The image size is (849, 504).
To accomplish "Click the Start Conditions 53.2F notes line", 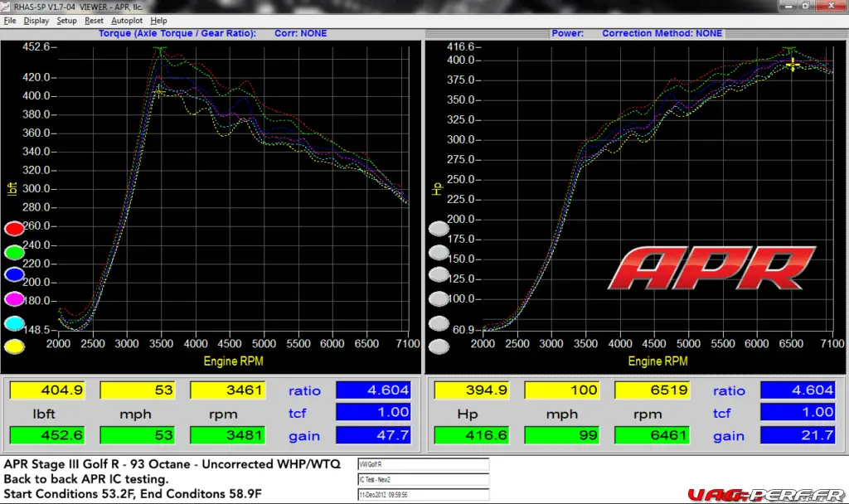I will [x=133, y=494].
